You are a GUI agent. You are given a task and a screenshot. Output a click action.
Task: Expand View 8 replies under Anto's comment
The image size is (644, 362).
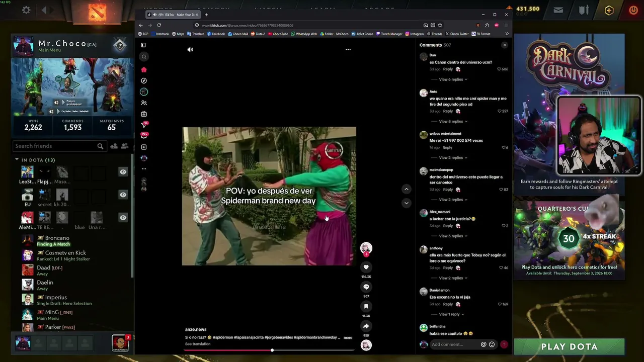(x=453, y=121)
